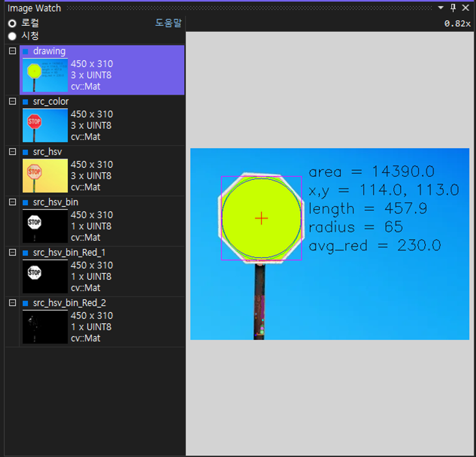Viewport: 476px width, 457px height.
Task: Click blue square icon beside src_hsv_bin_Red_1
Action: (25, 253)
